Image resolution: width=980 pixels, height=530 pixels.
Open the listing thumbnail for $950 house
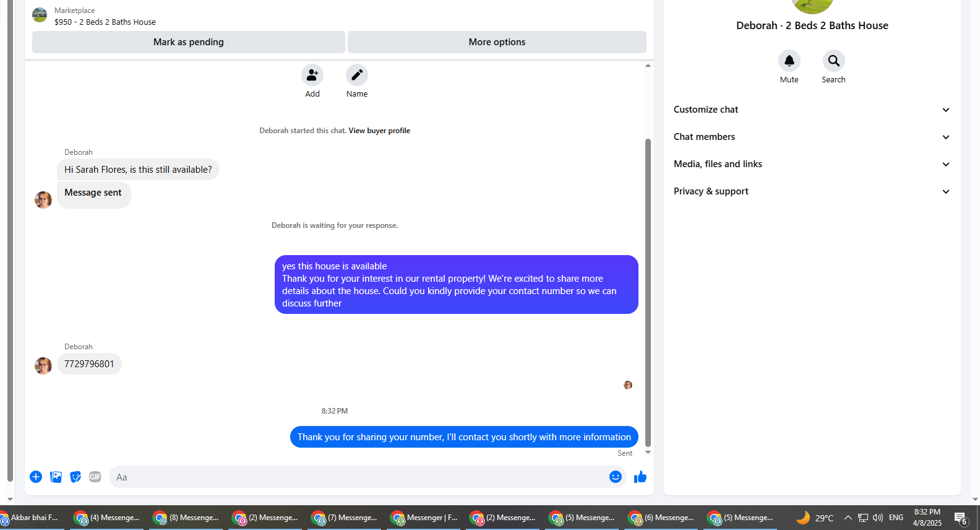40,15
